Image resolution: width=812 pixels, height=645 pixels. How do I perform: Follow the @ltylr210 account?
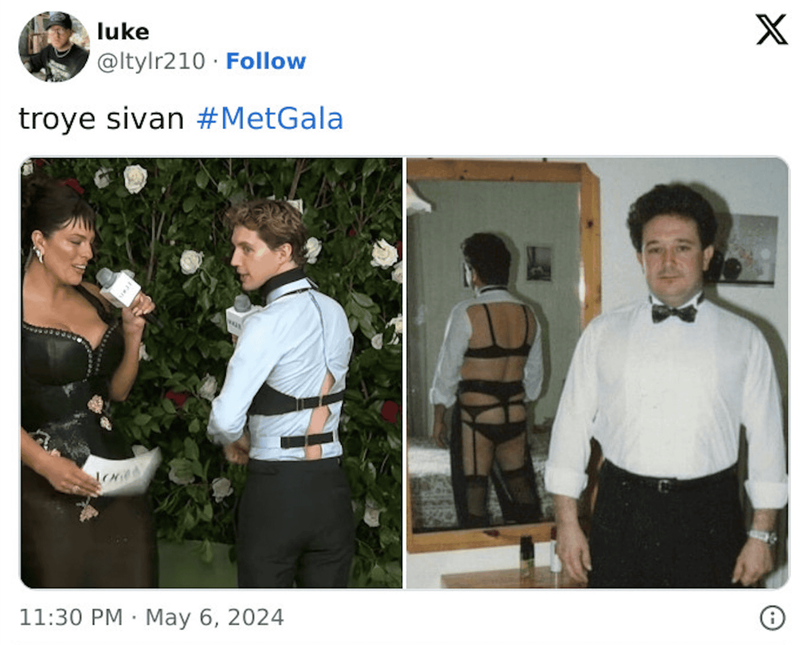click(266, 61)
